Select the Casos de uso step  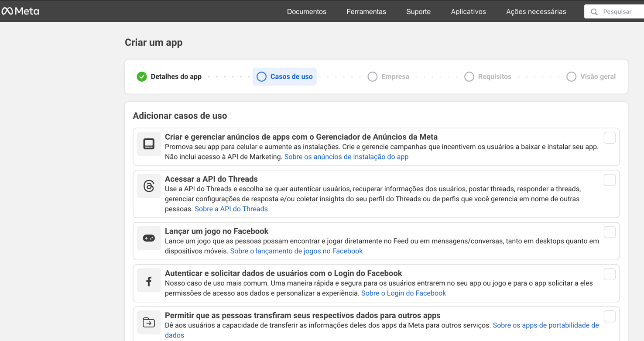284,77
